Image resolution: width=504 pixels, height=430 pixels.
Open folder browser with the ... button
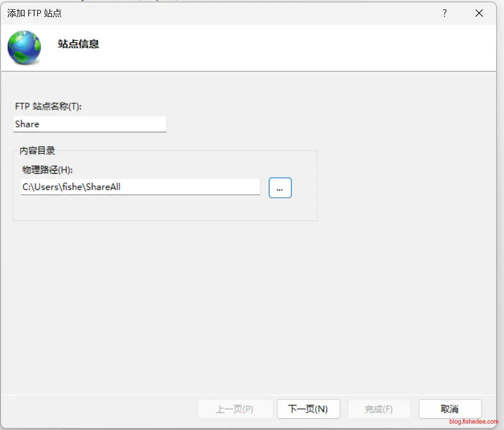(280, 188)
